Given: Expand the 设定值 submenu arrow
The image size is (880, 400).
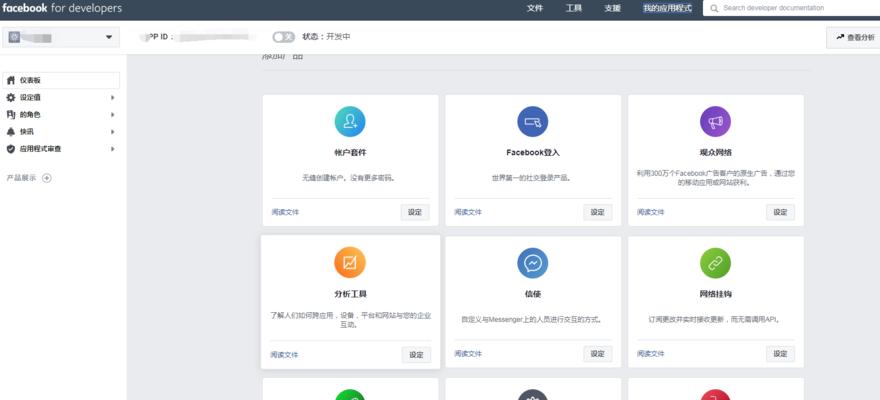Looking at the screenshot, I should tap(112, 98).
